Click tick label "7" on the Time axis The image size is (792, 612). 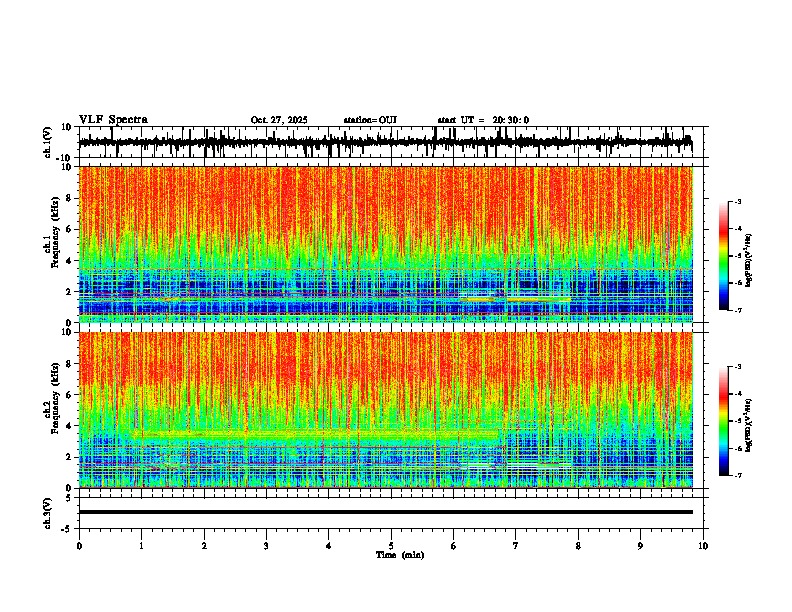click(516, 546)
